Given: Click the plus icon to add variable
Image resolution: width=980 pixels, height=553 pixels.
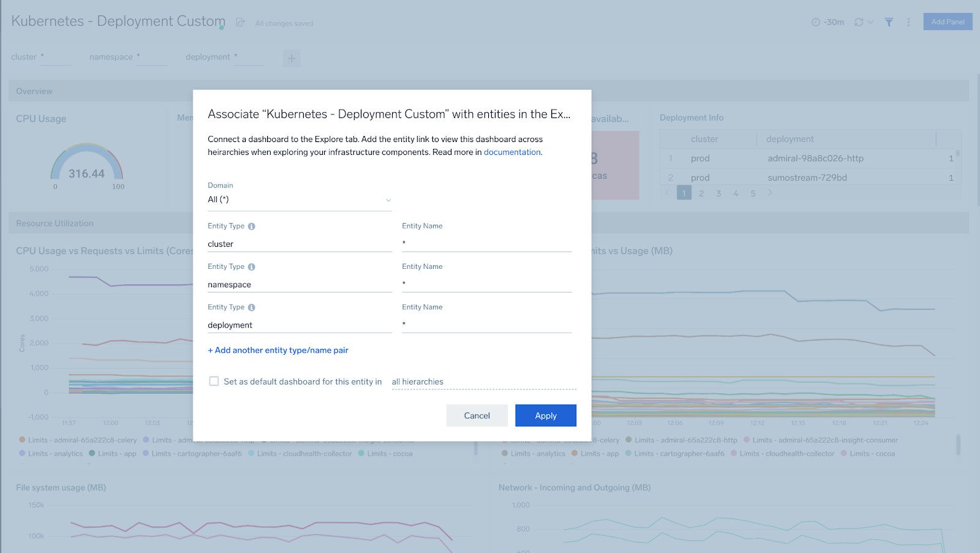Looking at the screenshot, I should (292, 59).
